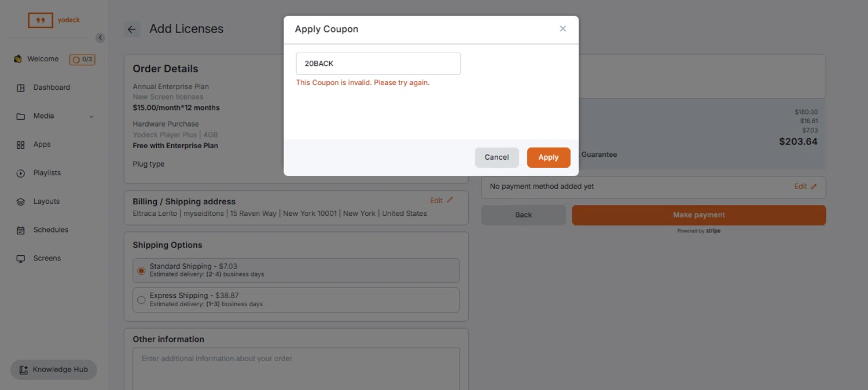
Task: Click the $203.64 total amount
Action: point(798,142)
